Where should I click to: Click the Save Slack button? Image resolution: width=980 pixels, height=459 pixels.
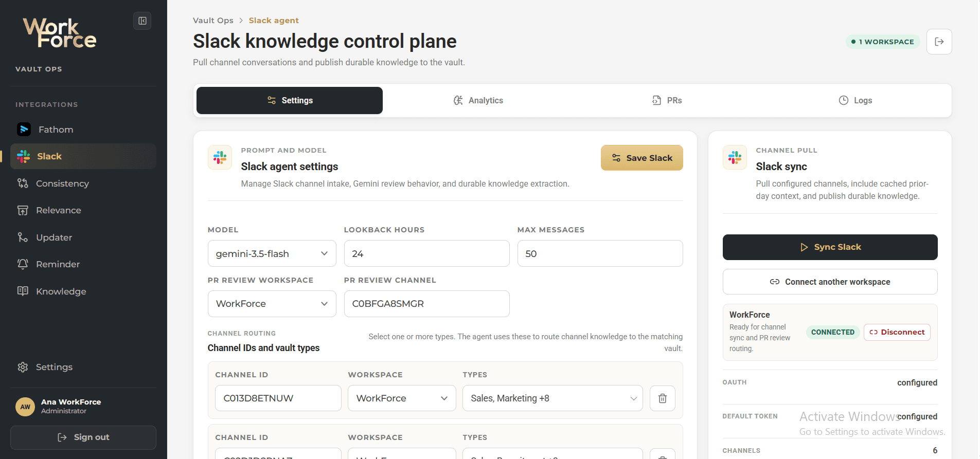tap(642, 158)
